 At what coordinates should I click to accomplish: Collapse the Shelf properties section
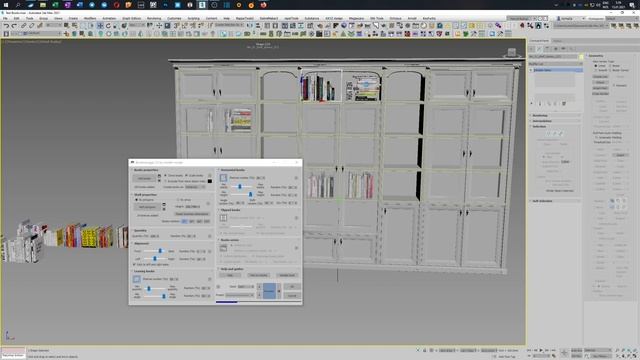coord(146,195)
